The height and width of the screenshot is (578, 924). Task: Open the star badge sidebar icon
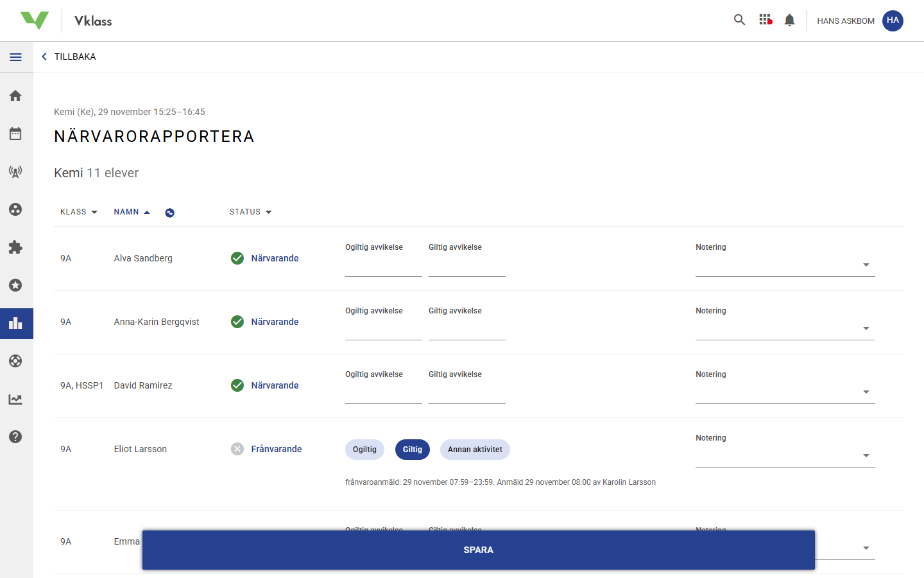pyautogui.click(x=16, y=285)
